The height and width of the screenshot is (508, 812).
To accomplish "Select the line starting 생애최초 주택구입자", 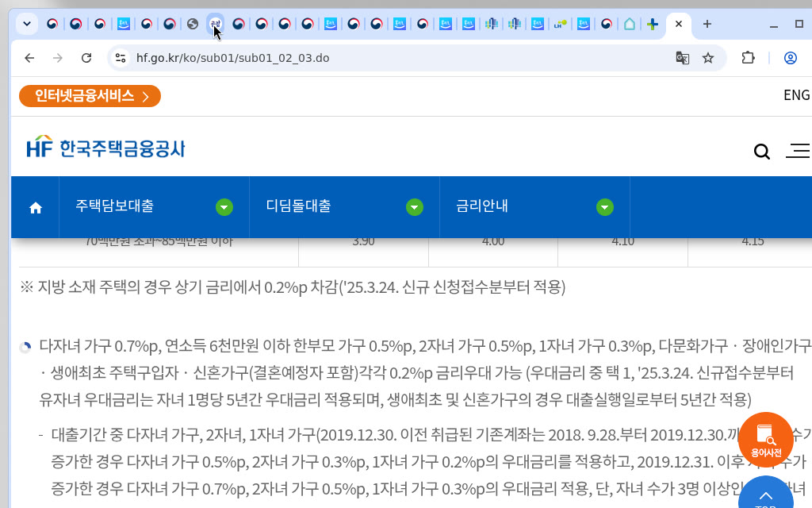I will (x=416, y=373).
